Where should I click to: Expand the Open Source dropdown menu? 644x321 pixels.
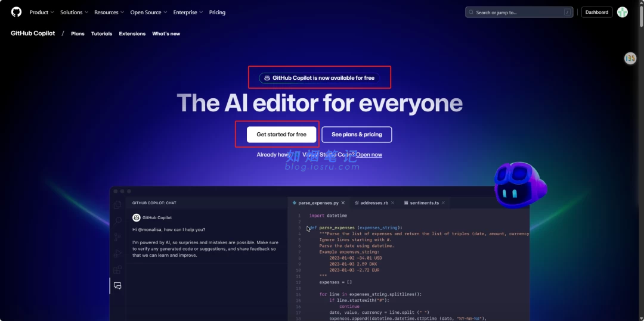[x=148, y=13]
